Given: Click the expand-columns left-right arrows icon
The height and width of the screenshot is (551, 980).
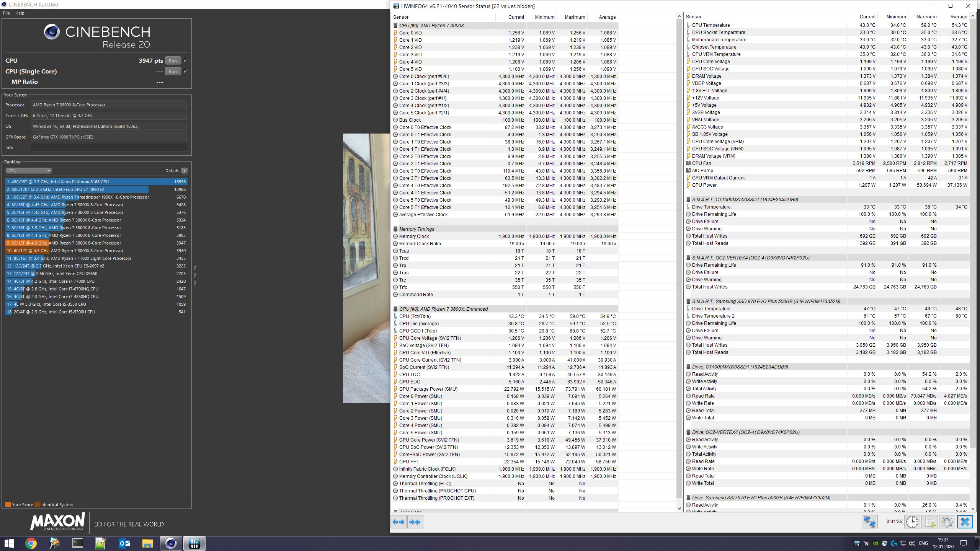Looking at the screenshot, I should 399,522.
